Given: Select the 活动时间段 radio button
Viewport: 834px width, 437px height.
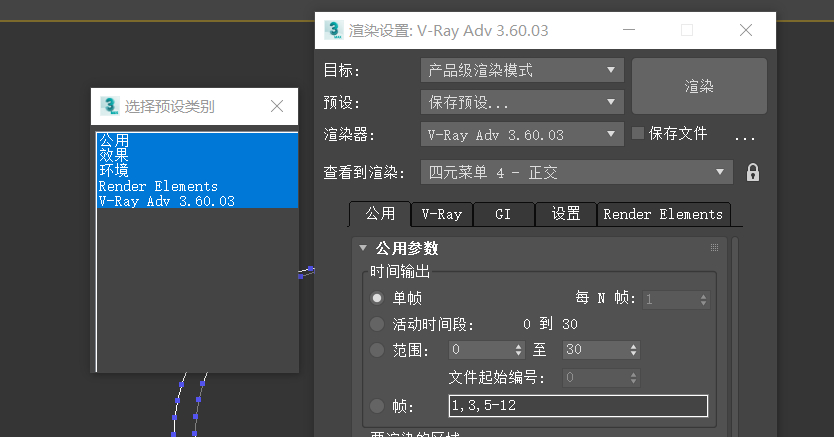Looking at the screenshot, I should point(377,324).
